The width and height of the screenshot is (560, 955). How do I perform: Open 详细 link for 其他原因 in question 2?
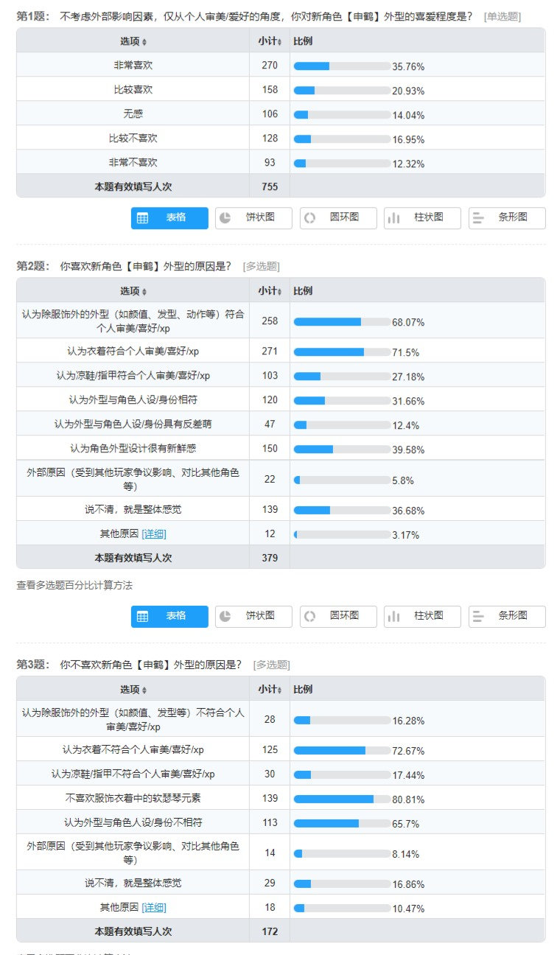155,534
